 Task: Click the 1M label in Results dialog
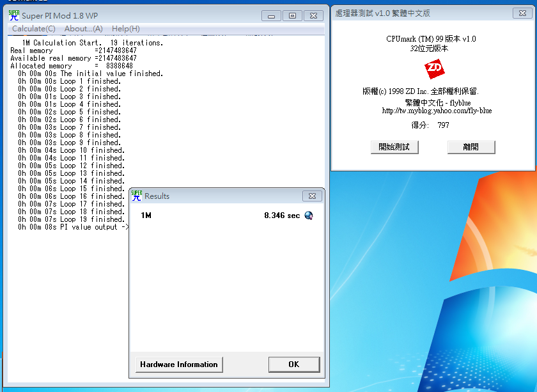click(x=146, y=216)
